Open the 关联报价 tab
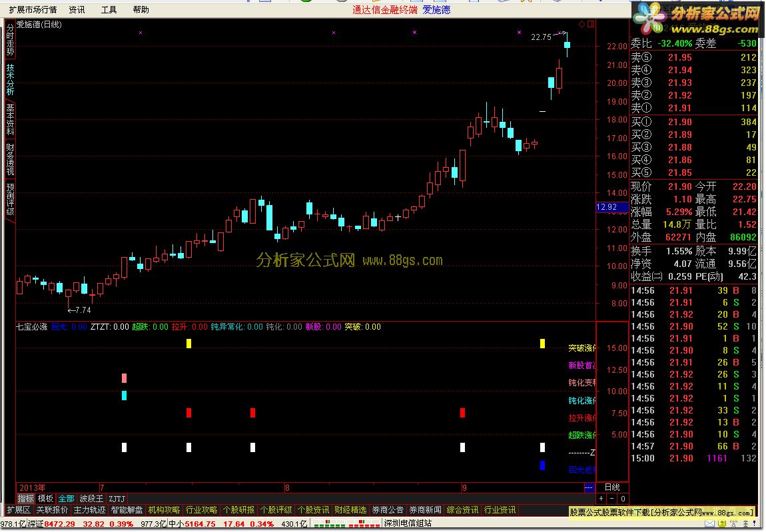 [52, 510]
